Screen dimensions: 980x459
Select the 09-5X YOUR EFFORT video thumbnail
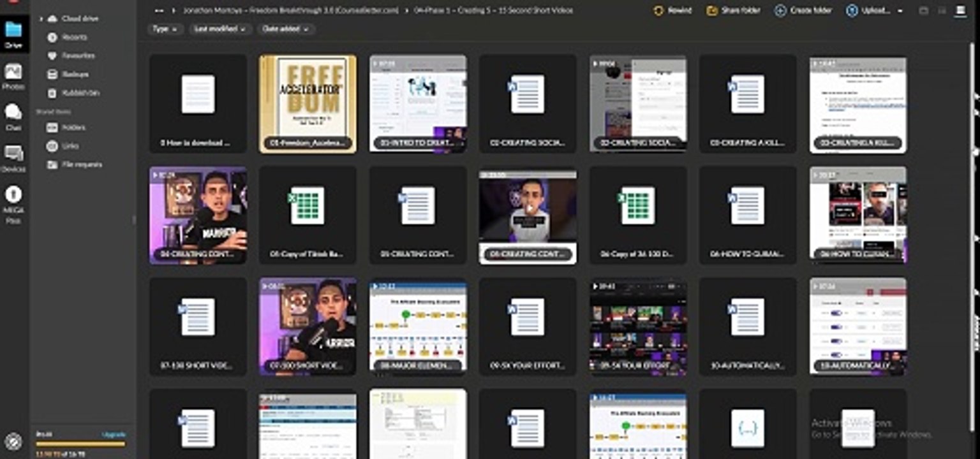coord(638,326)
